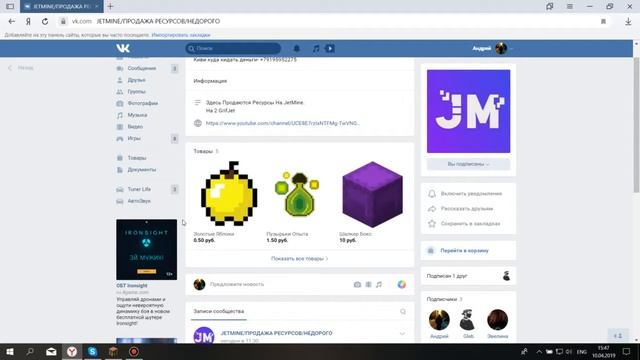Expand the post options chevron
Screen dimensions: 640x360
(x=402, y=334)
